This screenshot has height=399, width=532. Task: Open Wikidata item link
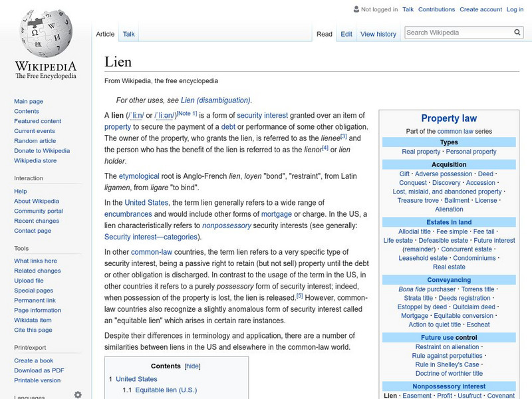(x=33, y=320)
